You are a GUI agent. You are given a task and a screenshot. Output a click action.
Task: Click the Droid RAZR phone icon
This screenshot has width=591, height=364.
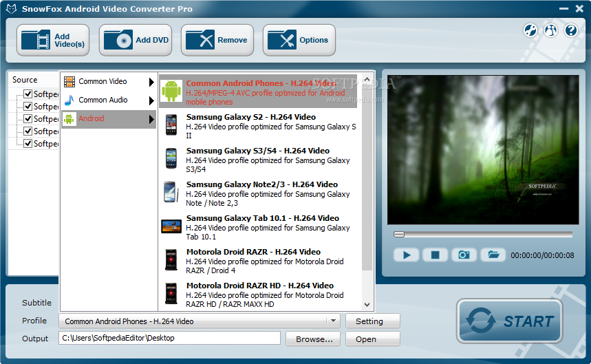[171, 259]
